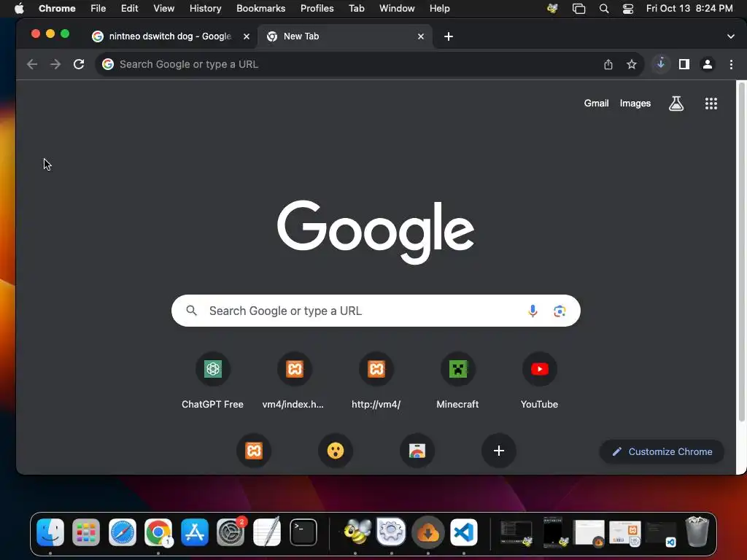Click the browser forward arrow

[55, 64]
